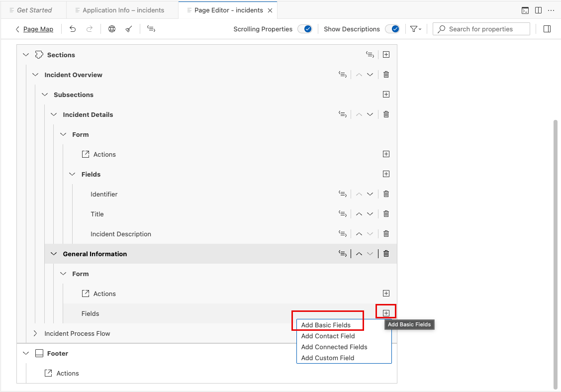Collapse the Subsections node
The width and height of the screenshot is (561, 392).
(44, 95)
